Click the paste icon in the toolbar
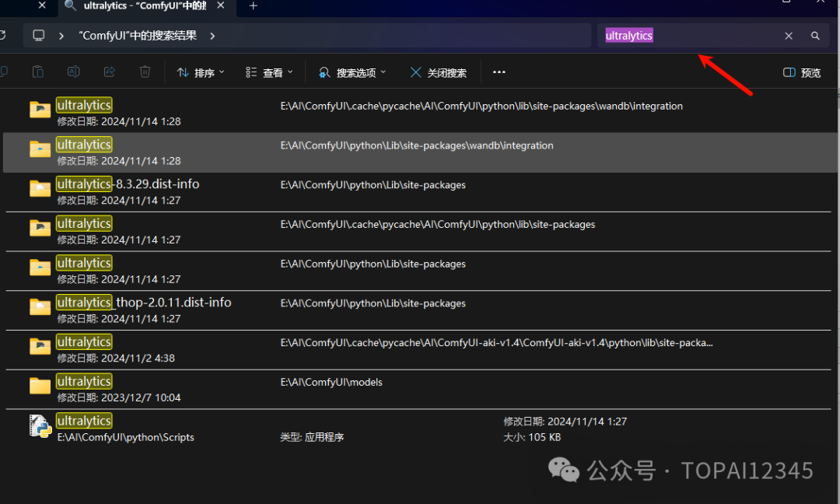Screen dimensions: 840x504 37,72
